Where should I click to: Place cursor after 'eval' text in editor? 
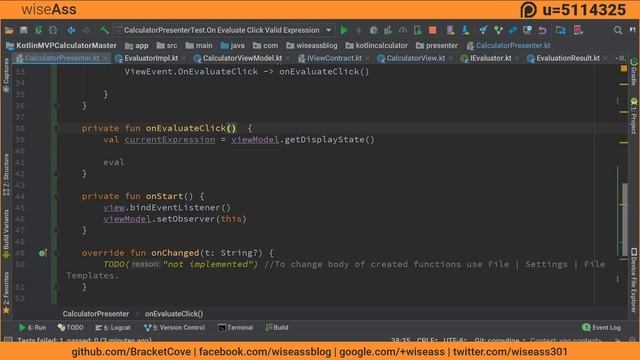(x=124, y=162)
